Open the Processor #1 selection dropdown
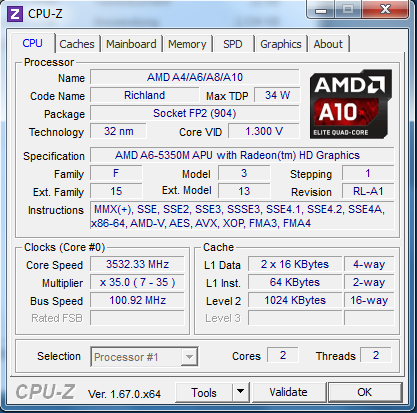Viewport: 417px width, 413px height. pyautogui.click(x=144, y=357)
